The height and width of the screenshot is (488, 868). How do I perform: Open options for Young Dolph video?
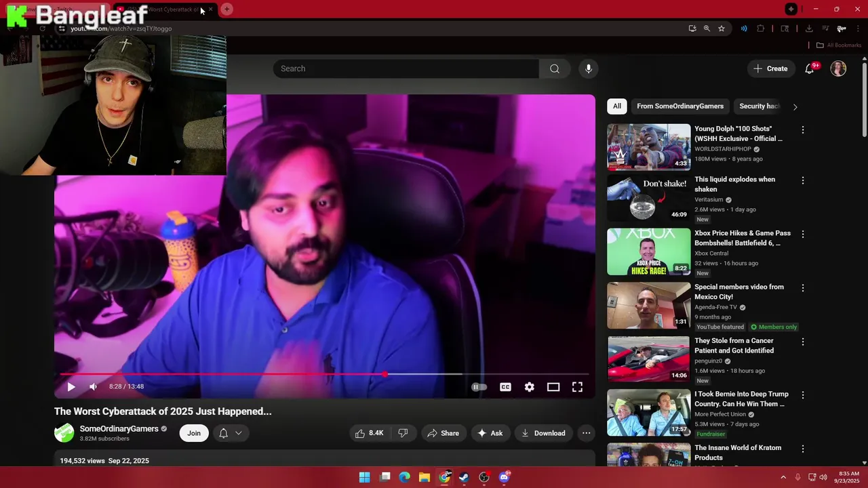tap(803, 129)
